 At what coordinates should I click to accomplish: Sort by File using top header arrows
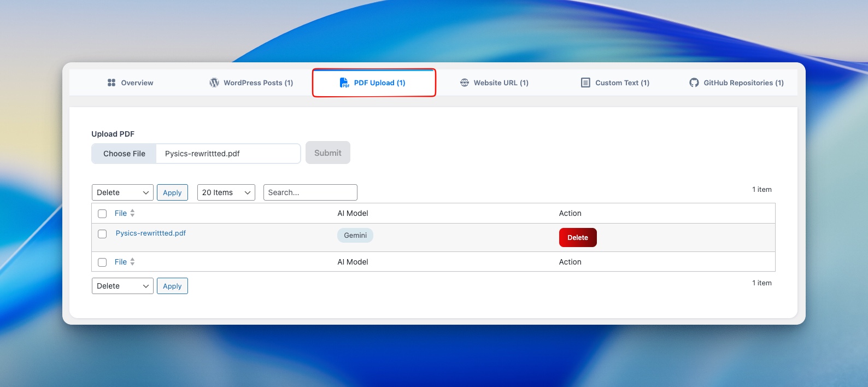click(x=132, y=213)
